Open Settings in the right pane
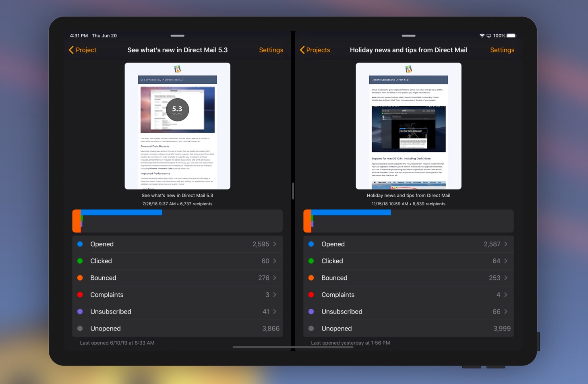The height and width of the screenshot is (384, 588). click(x=502, y=50)
